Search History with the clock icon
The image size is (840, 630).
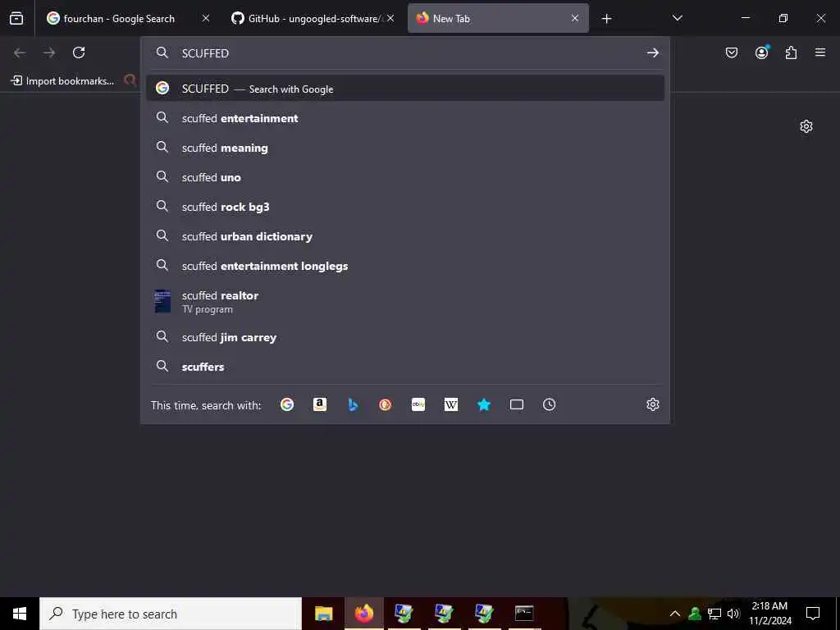coord(549,405)
